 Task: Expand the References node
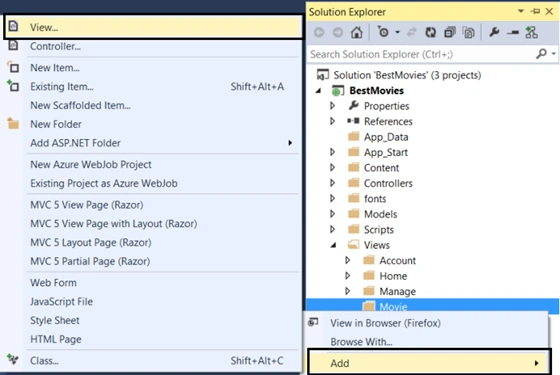(x=332, y=121)
